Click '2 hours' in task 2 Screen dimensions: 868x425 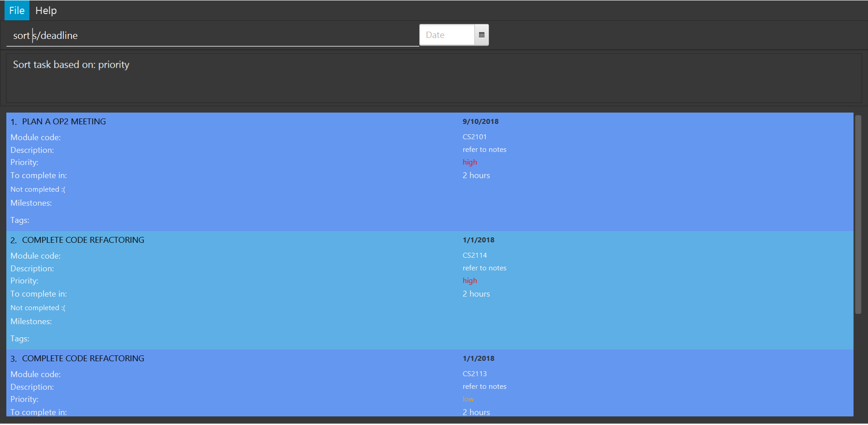coord(476,294)
